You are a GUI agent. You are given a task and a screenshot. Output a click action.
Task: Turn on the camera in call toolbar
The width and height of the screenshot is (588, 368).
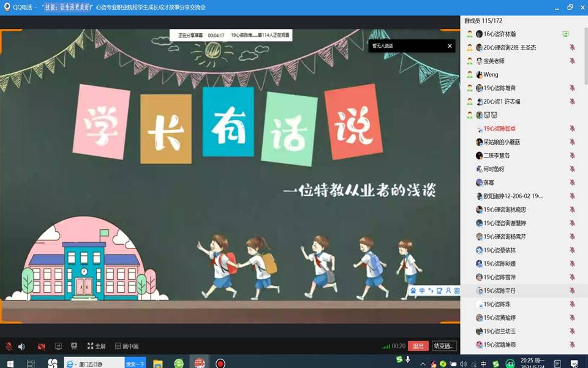point(41,347)
